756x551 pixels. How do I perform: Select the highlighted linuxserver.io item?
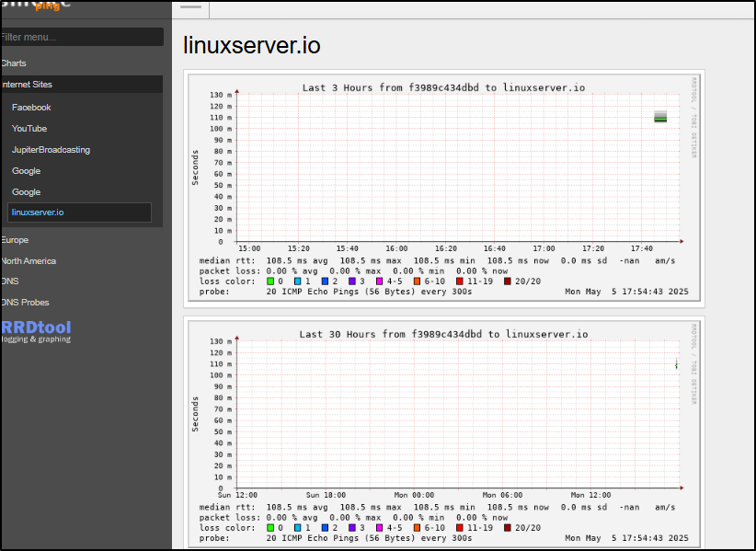[x=79, y=212]
